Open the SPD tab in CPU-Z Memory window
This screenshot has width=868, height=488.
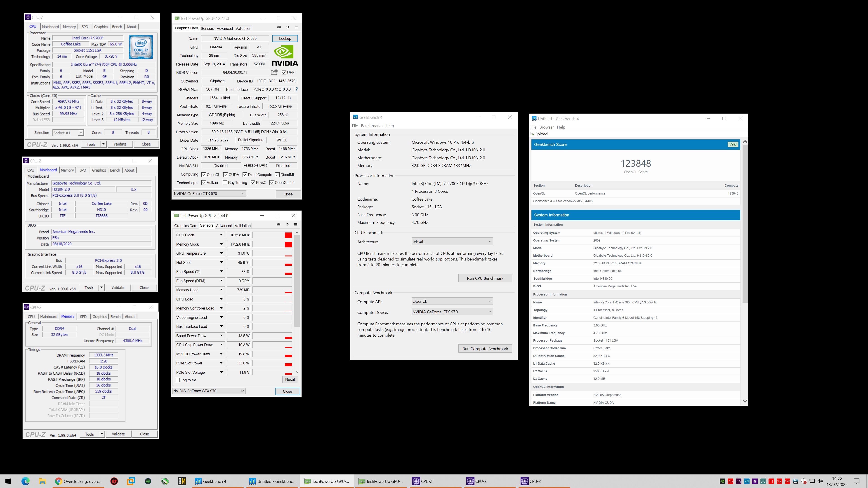pyautogui.click(x=83, y=316)
